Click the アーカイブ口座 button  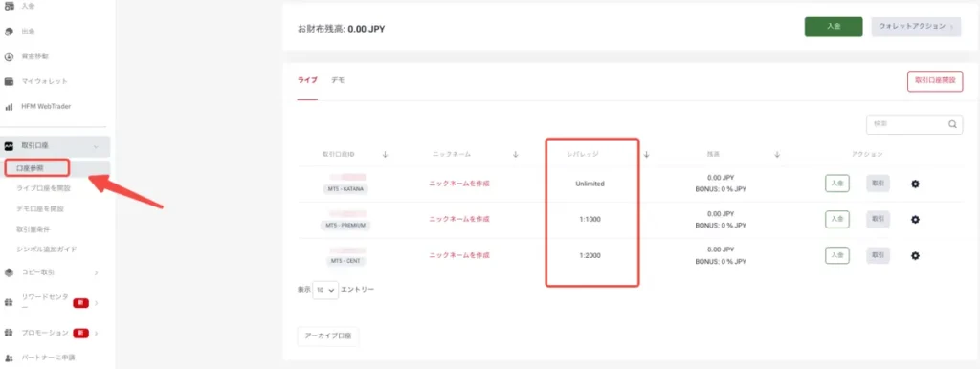328,336
